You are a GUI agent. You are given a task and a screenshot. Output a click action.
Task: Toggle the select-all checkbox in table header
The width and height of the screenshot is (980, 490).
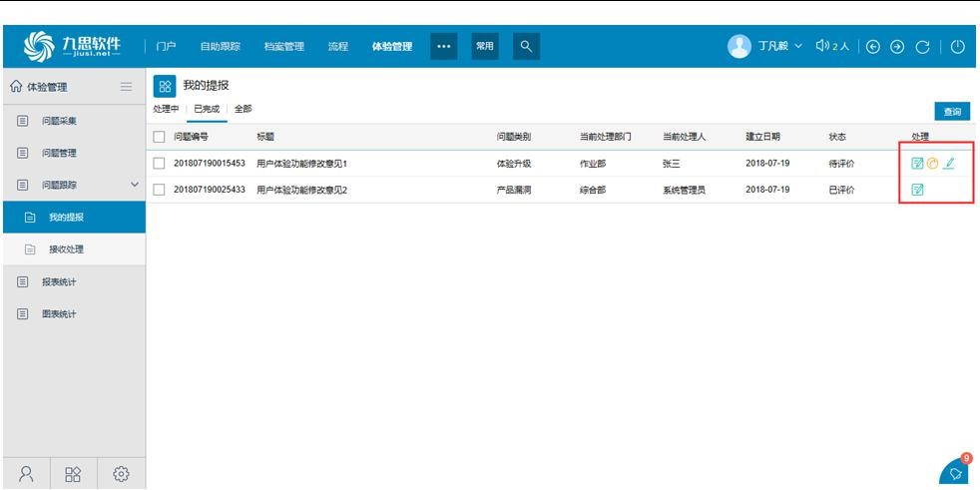160,137
